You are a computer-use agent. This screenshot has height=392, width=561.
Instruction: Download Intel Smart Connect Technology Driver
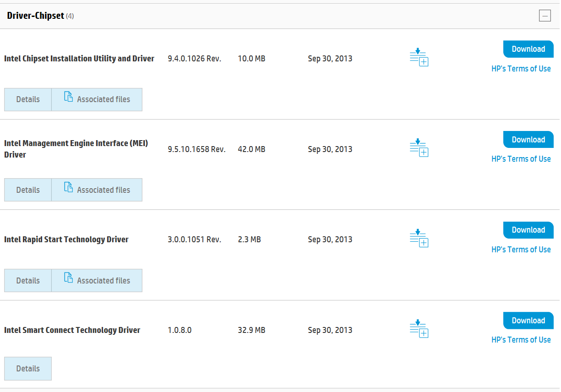tap(528, 321)
